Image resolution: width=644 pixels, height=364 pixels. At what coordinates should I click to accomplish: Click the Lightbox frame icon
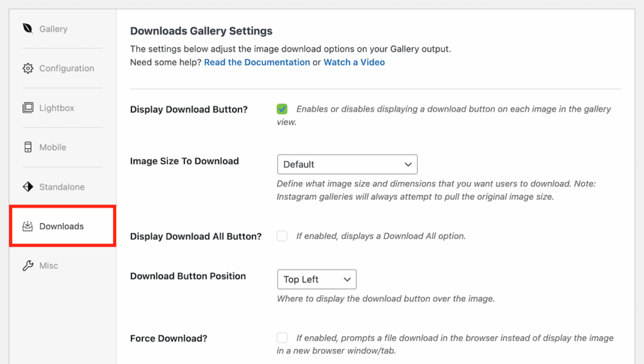(28, 108)
